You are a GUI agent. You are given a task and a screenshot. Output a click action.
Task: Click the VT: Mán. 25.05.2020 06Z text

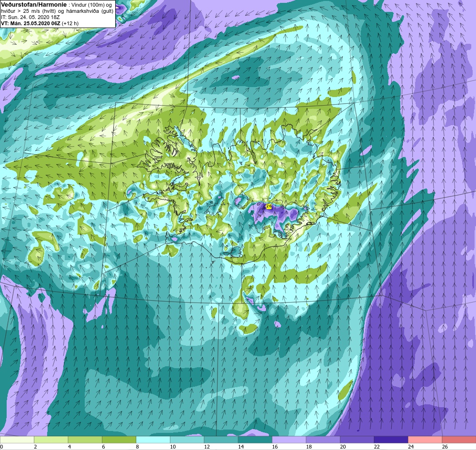click(x=30, y=23)
